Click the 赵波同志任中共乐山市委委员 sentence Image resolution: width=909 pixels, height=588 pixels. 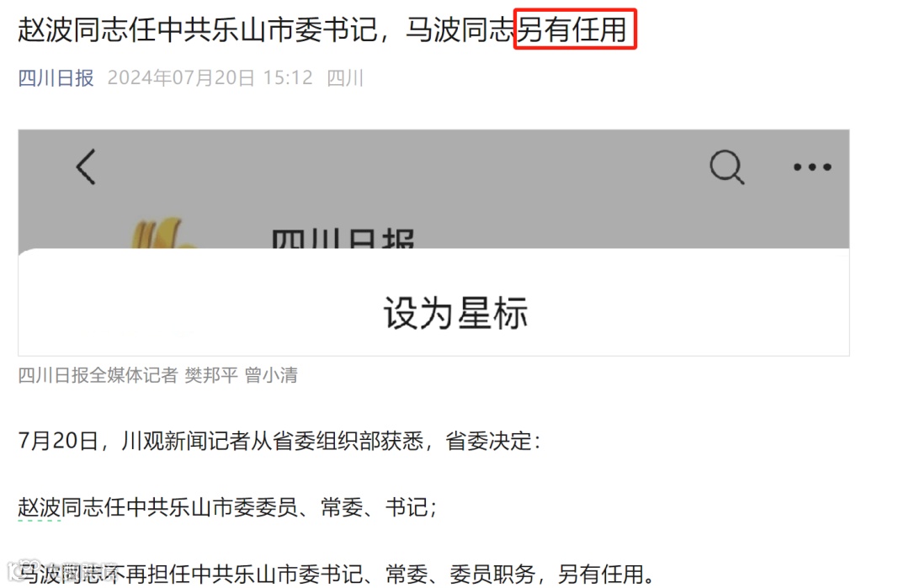point(227,507)
